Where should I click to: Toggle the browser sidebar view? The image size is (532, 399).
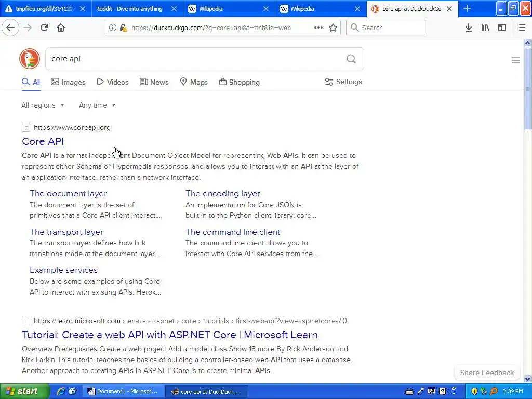pyautogui.click(x=502, y=28)
